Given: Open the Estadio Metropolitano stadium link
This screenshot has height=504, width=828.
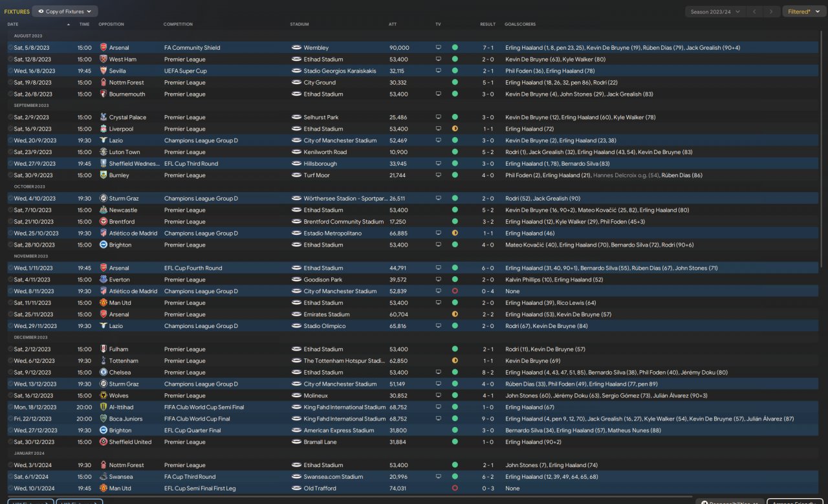Looking at the screenshot, I should [333, 234].
